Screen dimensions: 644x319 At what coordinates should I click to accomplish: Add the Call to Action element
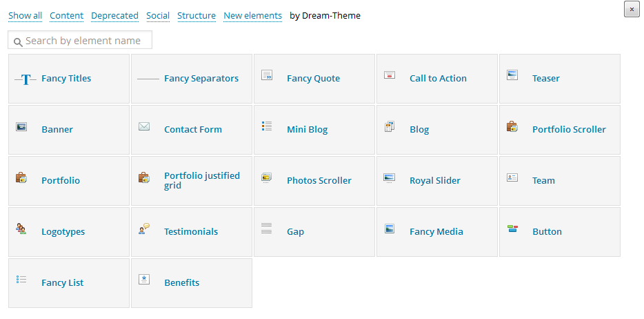point(437,79)
